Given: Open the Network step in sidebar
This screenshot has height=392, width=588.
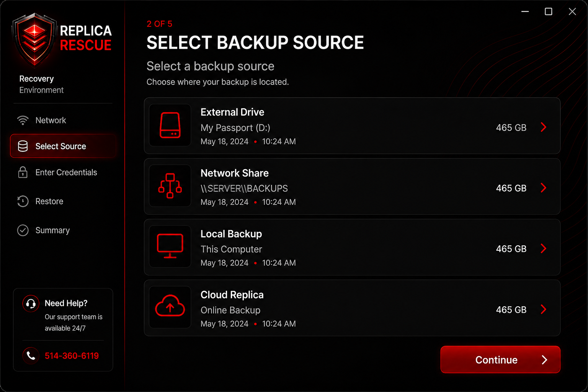Looking at the screenshot, I should (63, 120).
